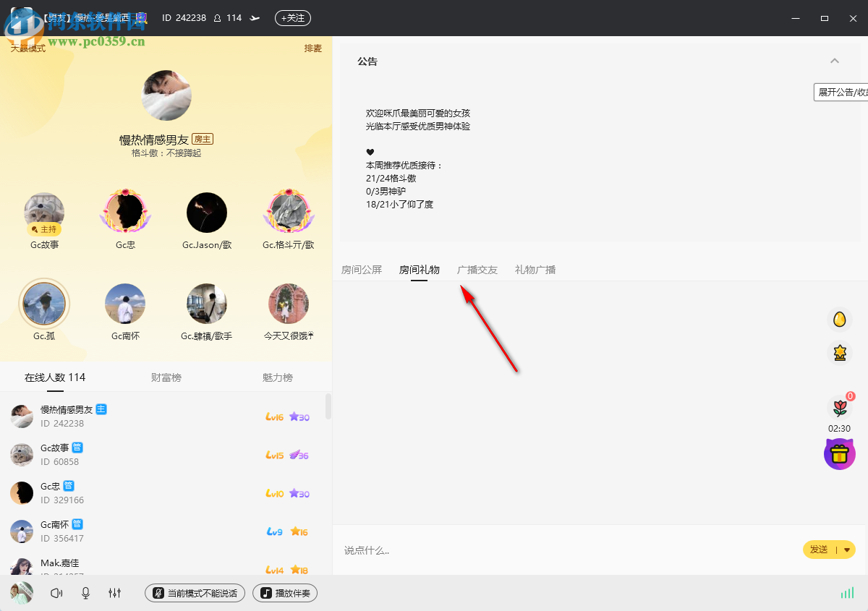
Task: Open the audio mixer sliders icon
Action: 114,593
